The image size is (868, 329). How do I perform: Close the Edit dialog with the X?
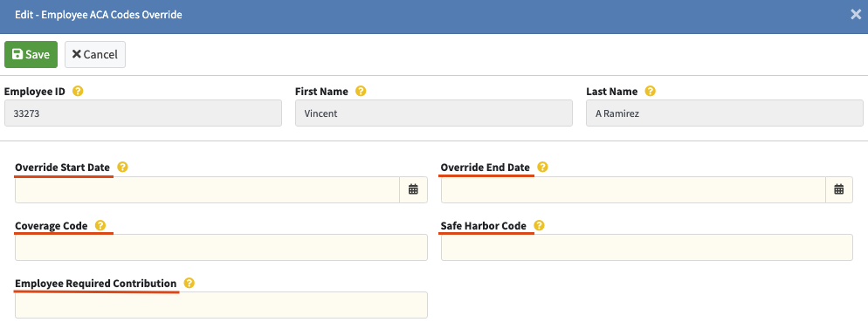click(x=856, y=14)
